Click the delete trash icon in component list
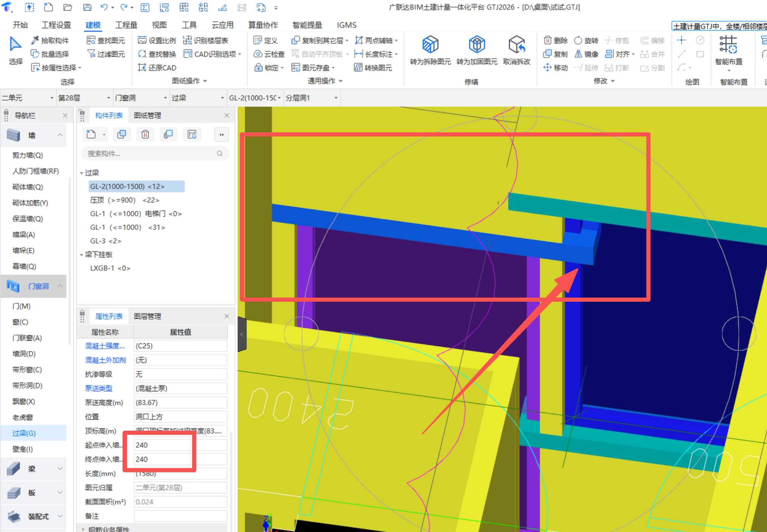This screenshot has height=532, width=767. pos(145,135)
